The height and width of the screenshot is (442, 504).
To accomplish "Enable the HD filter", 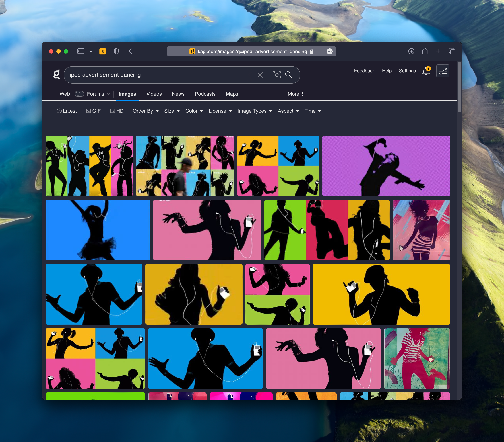I will point(117,111).
